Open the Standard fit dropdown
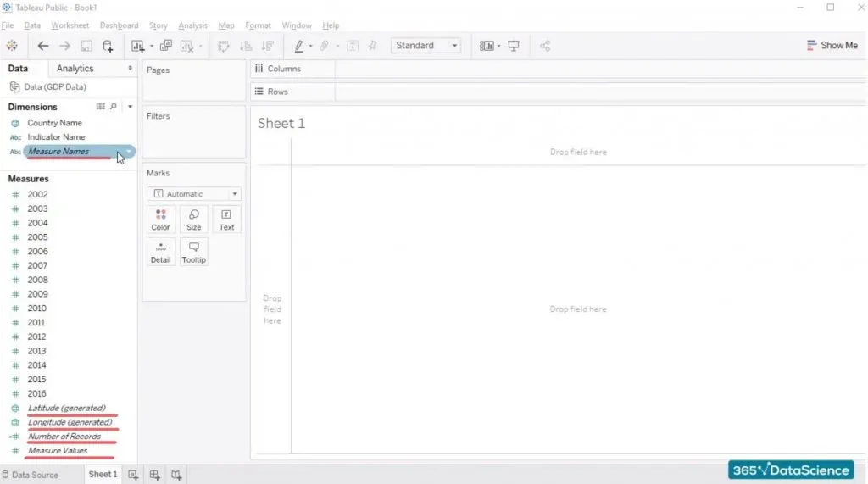The height and width of the screenshot is (484, 868). [426, 46]
